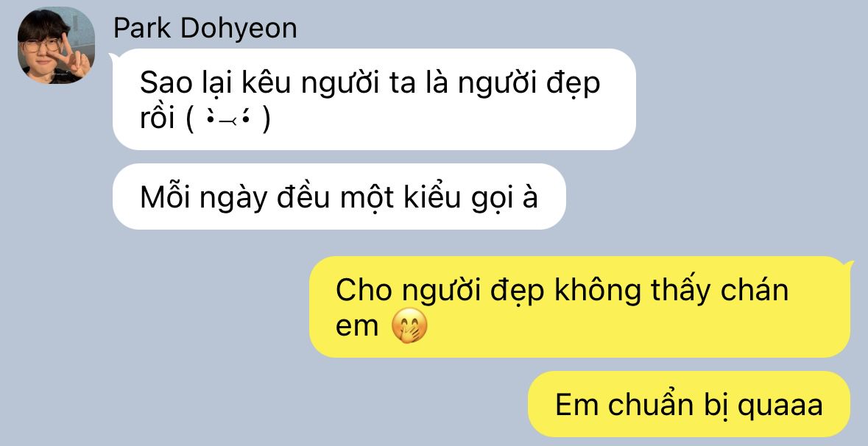
Task: Tap the hand-over-mouth emoji
Action: [x=409, y=325]
